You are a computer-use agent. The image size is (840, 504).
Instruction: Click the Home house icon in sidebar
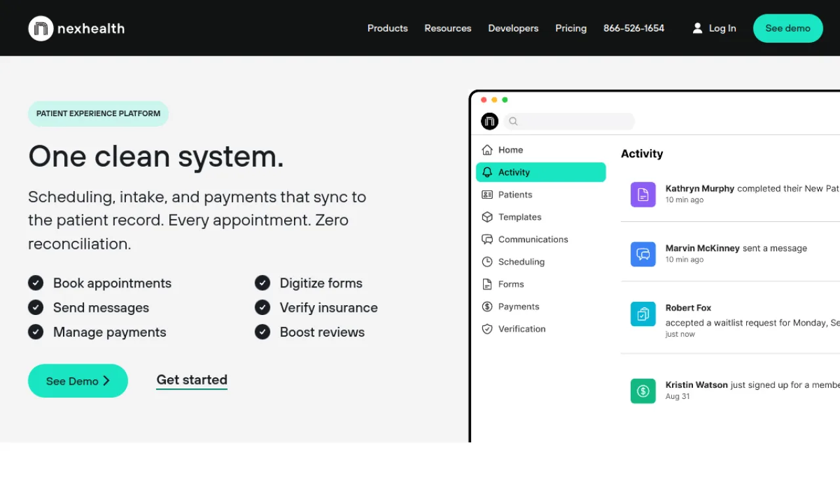coord(487,150)
